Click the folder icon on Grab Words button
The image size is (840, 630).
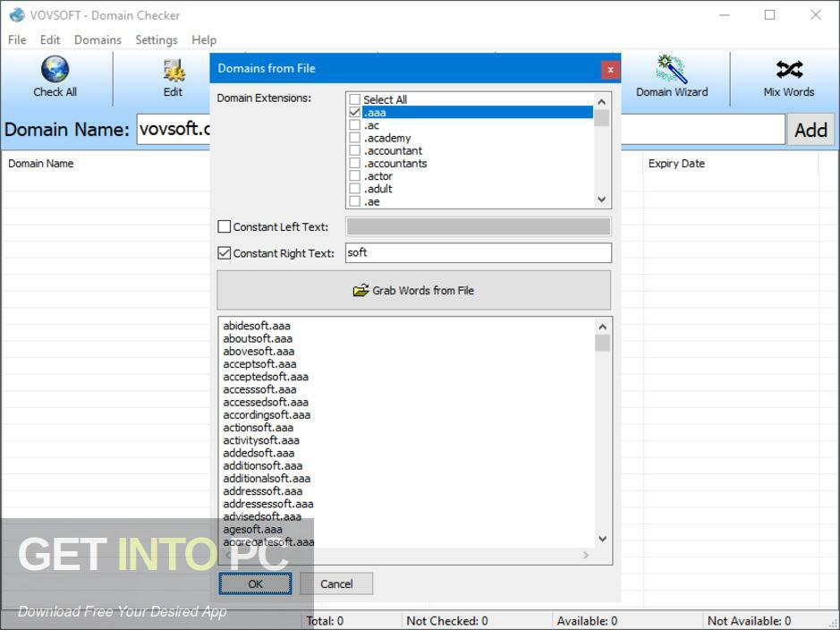[x=361, y=290]
